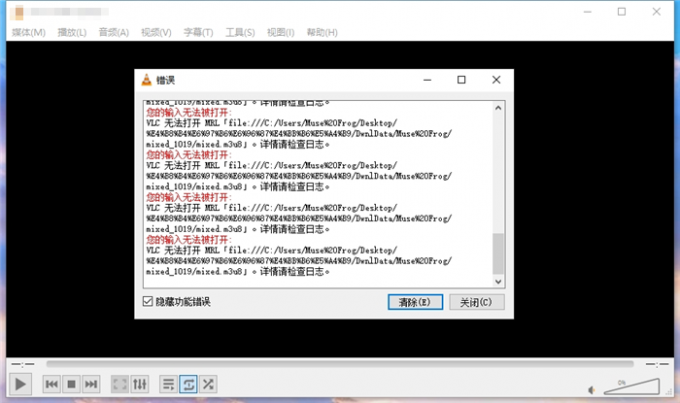Viewport: 680px width, 403px height.
Task: Adjust the volume slider triangle
Action: 631,386
